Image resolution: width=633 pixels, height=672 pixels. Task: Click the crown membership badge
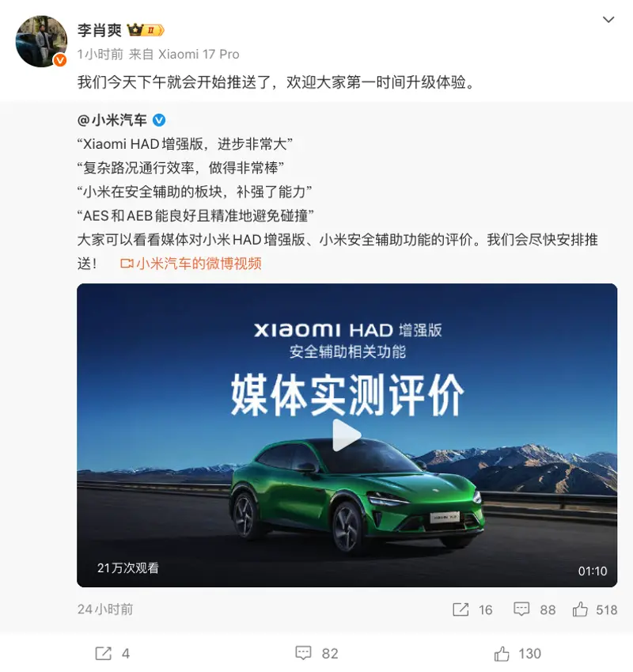146,30
